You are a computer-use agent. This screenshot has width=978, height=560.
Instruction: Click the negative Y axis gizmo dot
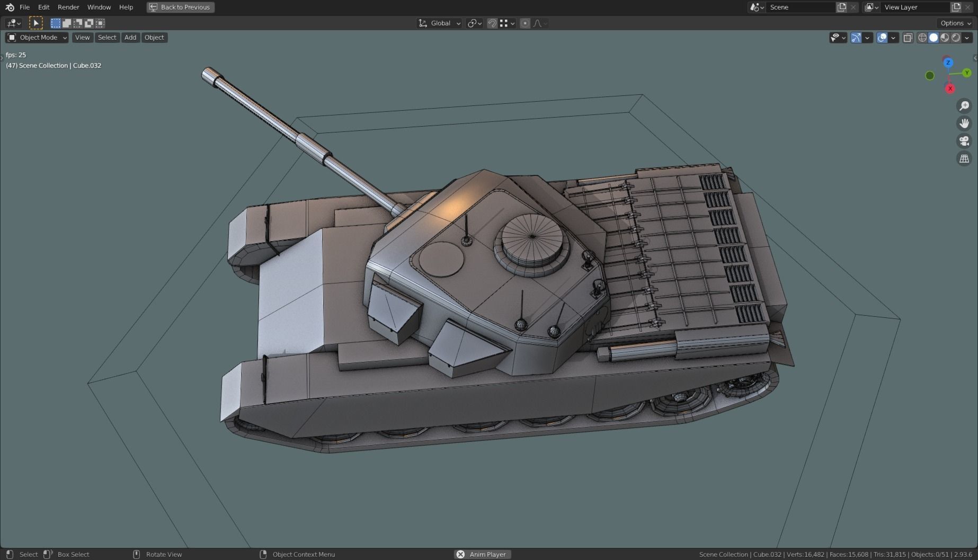930,76
